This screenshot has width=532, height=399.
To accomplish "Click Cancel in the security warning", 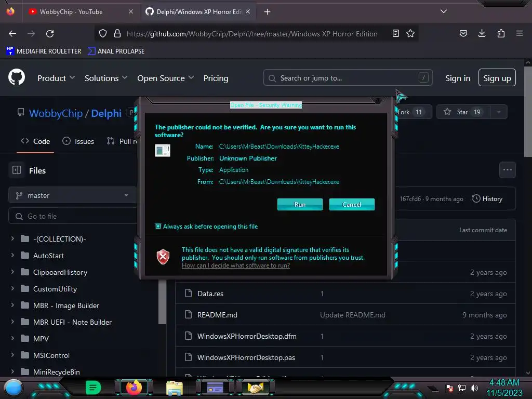I will pos(352,204).
